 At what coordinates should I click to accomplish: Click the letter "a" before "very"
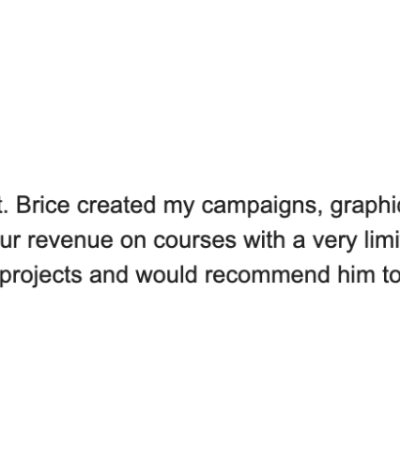(x=299, y=241)
